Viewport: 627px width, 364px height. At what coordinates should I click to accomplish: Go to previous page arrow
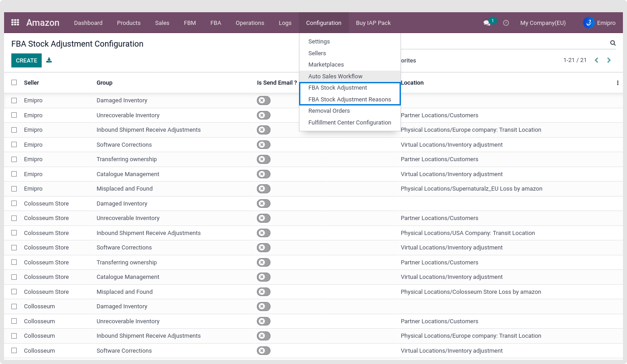click(x=597, y=60)
